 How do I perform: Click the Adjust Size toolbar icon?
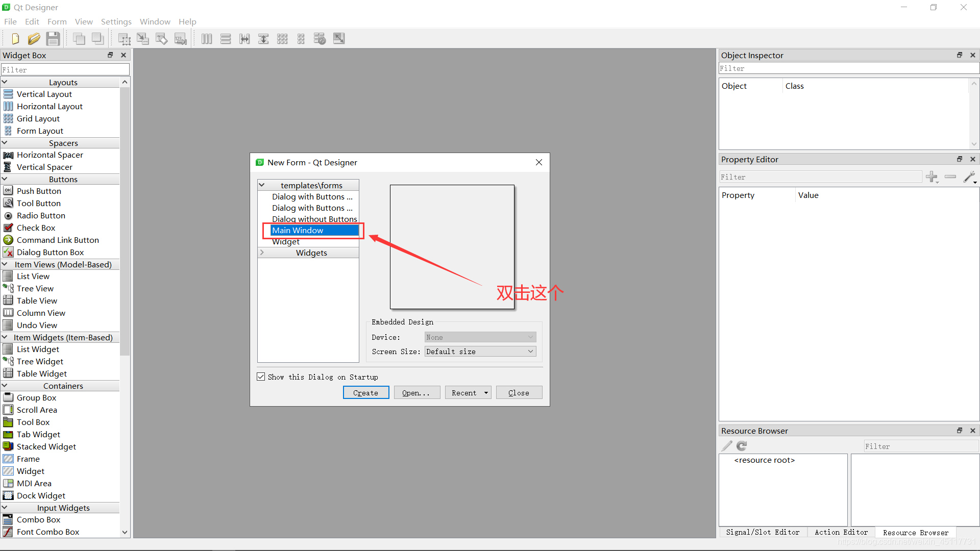tap(339, 39)
